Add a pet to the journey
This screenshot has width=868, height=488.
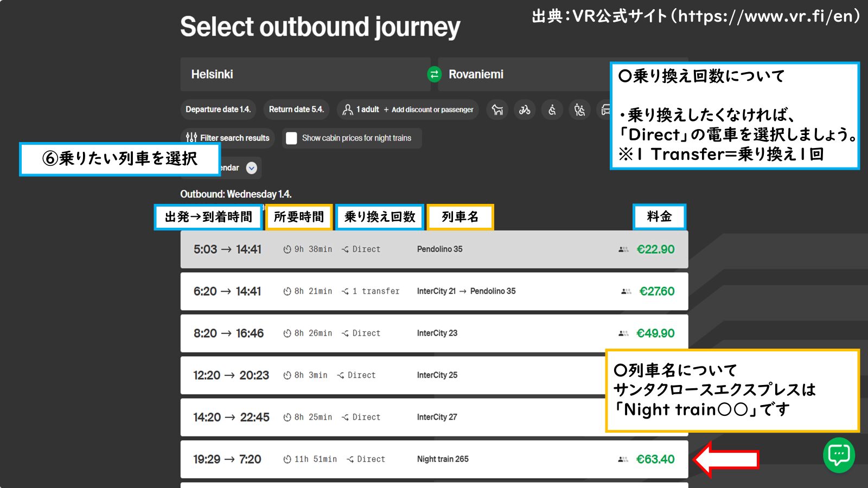pyautogui.click(x=497, y=110)
